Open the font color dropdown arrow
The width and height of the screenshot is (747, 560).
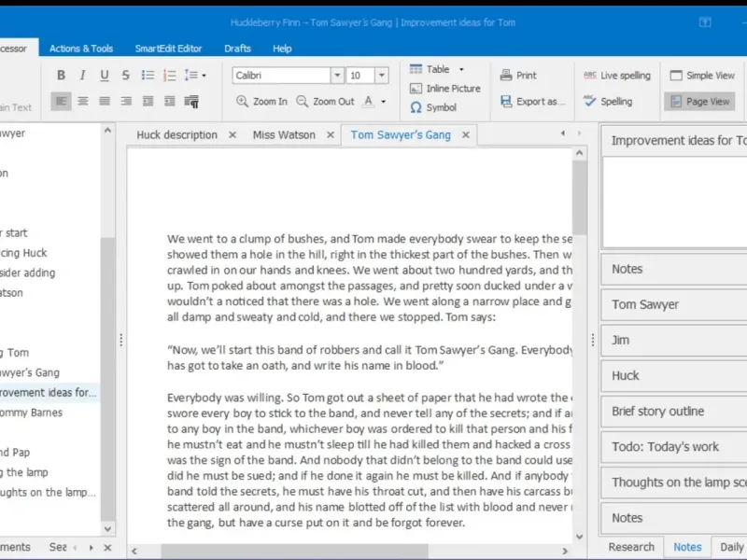[384, 102]
